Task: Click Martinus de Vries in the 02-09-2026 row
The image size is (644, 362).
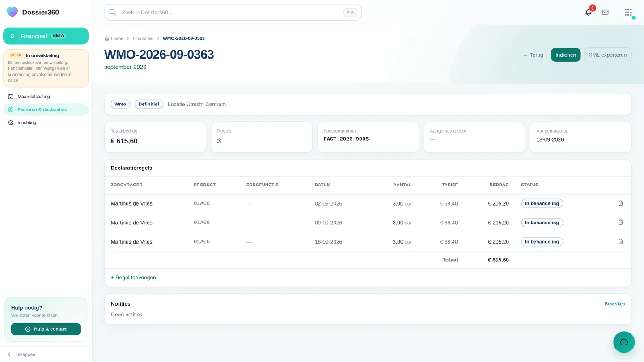Action: pos(131,203)
